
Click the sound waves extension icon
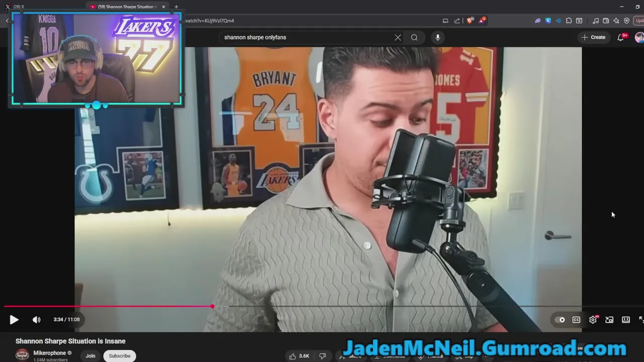click(558, 21)
